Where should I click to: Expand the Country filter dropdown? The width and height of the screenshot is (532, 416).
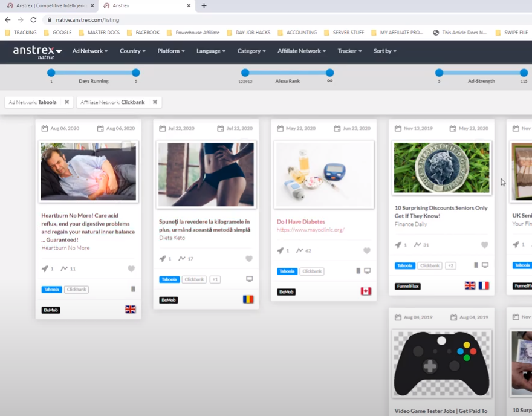pos(132,51)
